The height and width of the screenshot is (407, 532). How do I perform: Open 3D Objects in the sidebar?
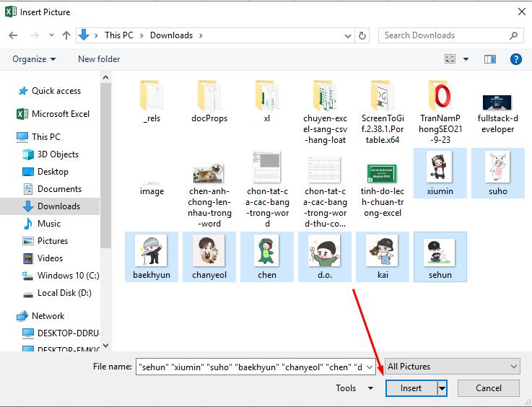[x=51, y=154]
